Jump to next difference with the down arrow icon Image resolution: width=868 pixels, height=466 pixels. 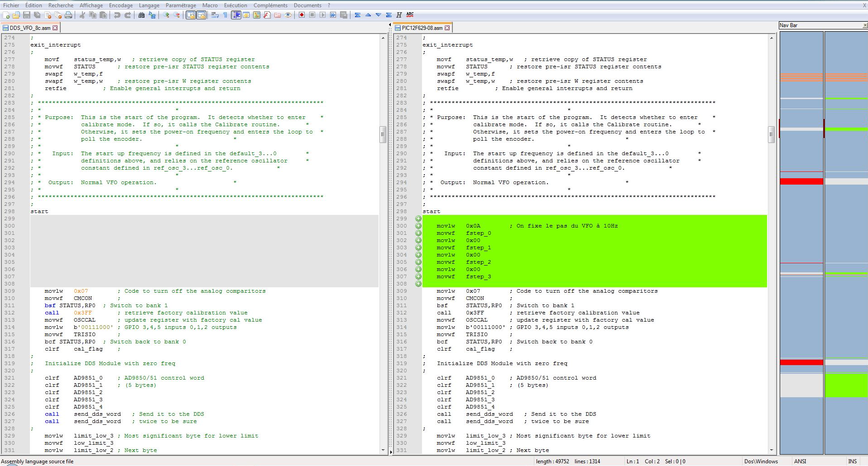379,15
